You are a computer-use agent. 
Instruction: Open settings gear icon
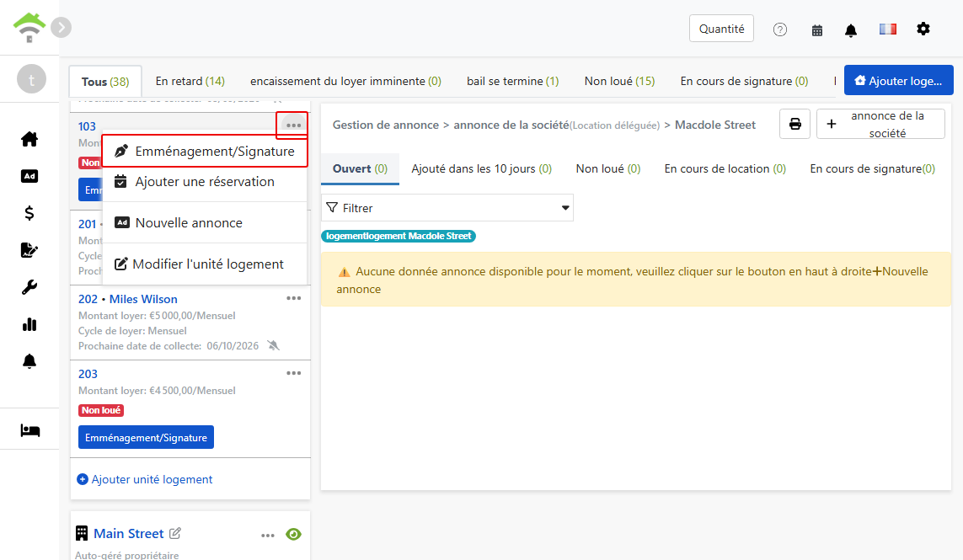pyautogui.click(x=923, y=29)
